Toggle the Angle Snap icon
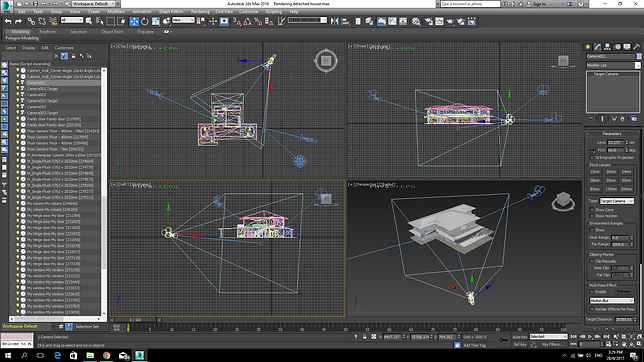This screenshot has height=362, width=644. (x=247, y=21)
